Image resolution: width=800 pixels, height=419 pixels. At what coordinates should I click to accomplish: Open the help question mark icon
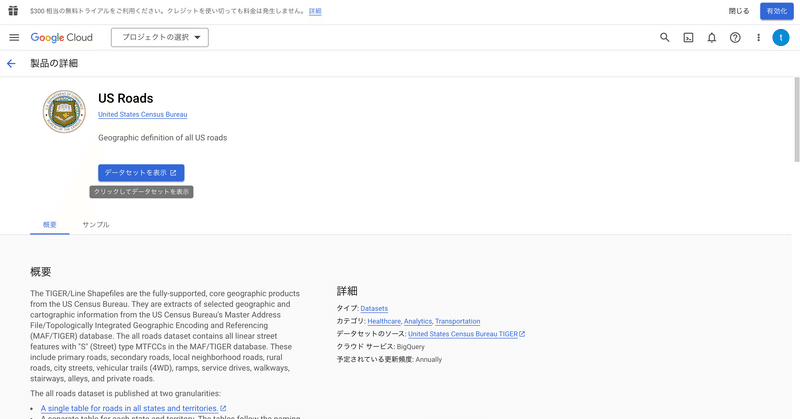[735, 37]
